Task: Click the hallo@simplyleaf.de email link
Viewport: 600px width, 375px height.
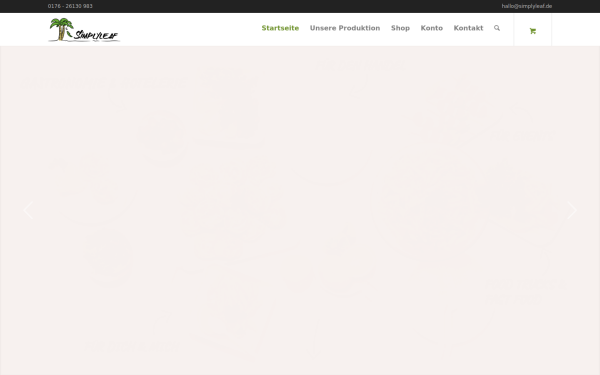Action: coord(527,6)
